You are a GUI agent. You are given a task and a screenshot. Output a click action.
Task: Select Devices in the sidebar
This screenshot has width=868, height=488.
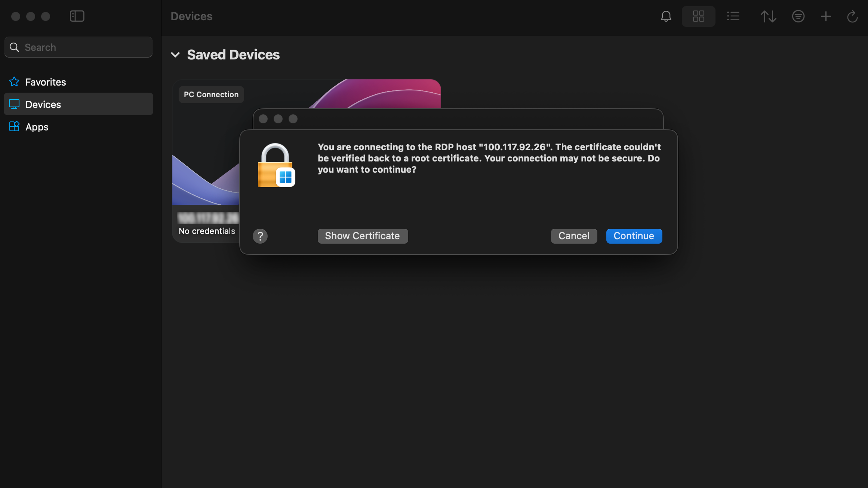[43, 105]
